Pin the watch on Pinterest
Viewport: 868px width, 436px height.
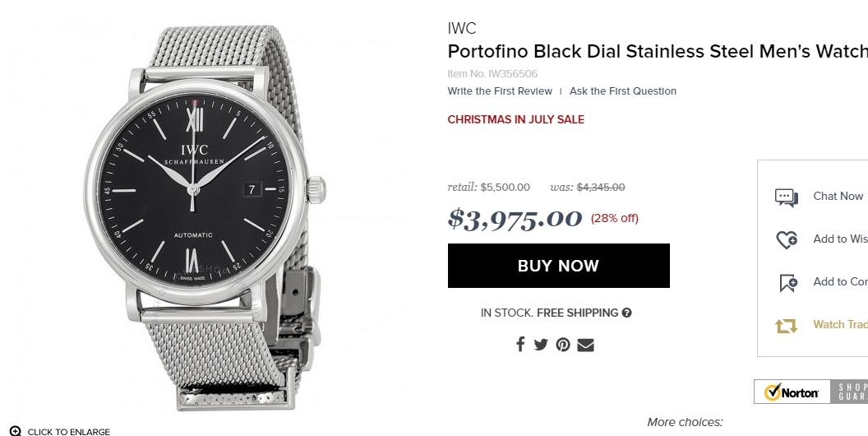pos(563,345)
